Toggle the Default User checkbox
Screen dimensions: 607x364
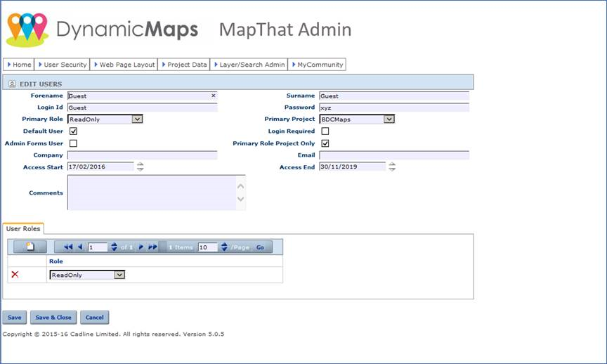click(x=73, y=131)
